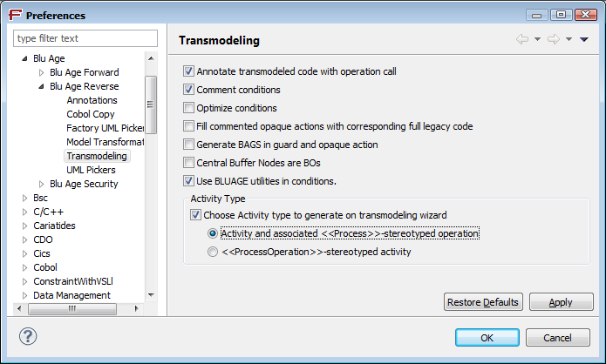Click the forward navigation arrow icon

[x=554, y=39]
